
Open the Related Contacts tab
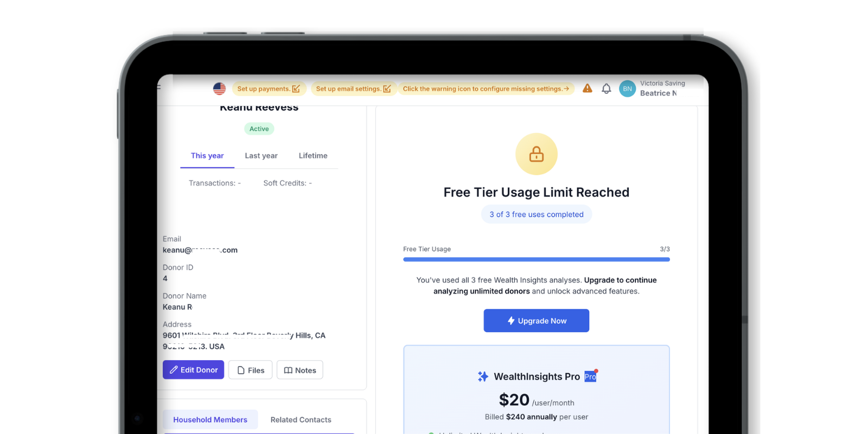301,420
